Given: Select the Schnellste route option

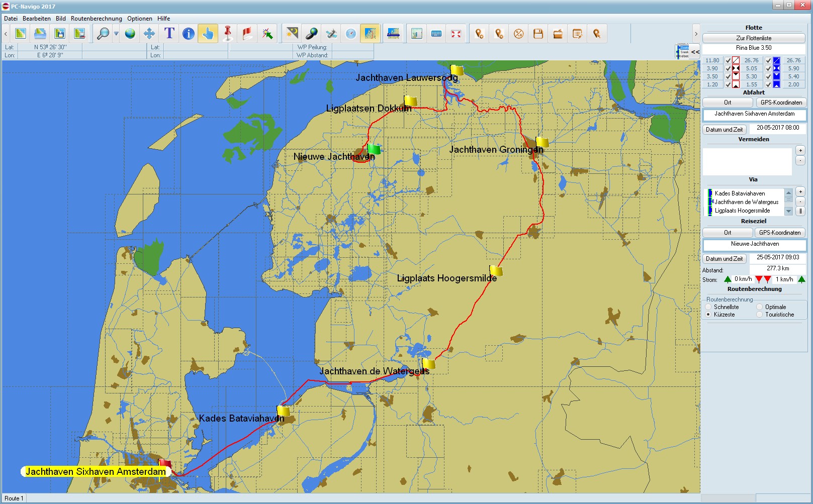Looking at the screenshot, I should tap(709, 307).
